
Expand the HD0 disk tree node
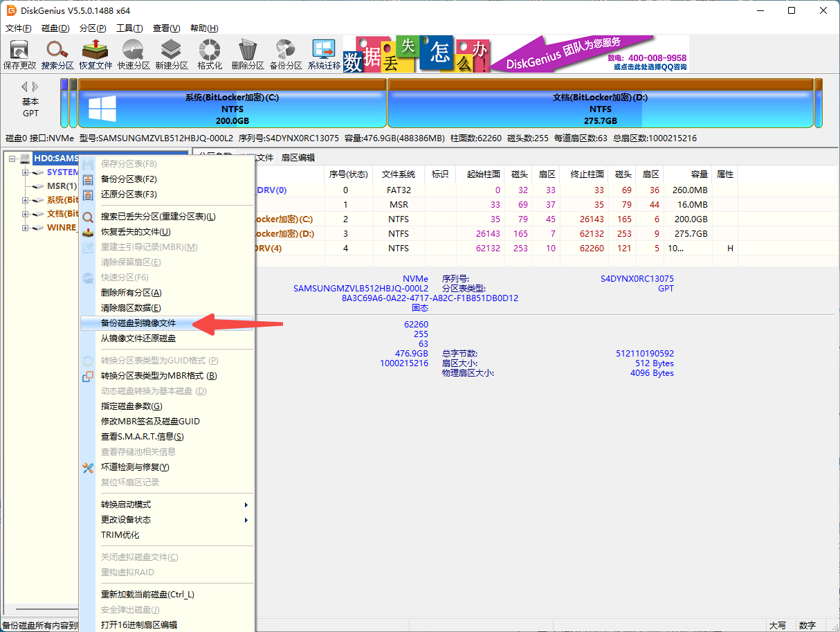(x=12, y=159)
